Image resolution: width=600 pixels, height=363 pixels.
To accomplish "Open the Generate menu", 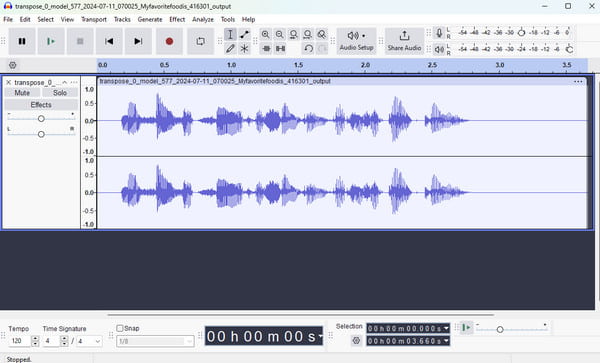I will pyautogui.click(x=150, y=19).
